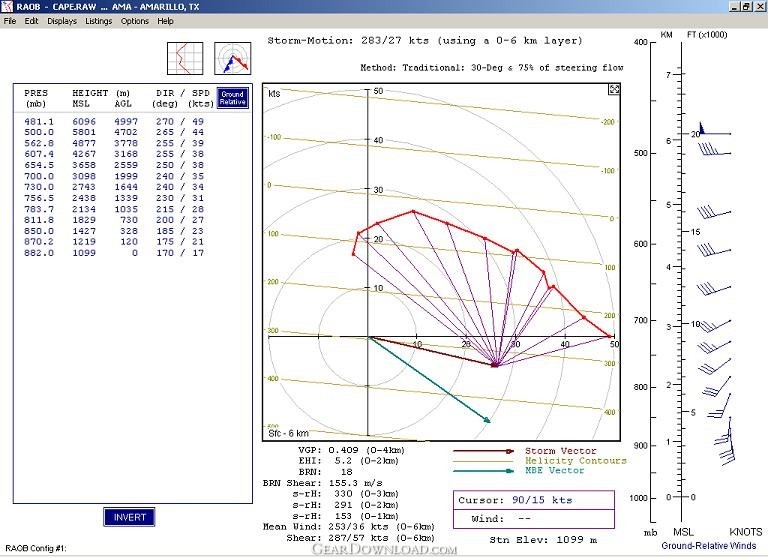
Task: Click the RAOB Config #1 status text
Action: click(x=36, y=548)
